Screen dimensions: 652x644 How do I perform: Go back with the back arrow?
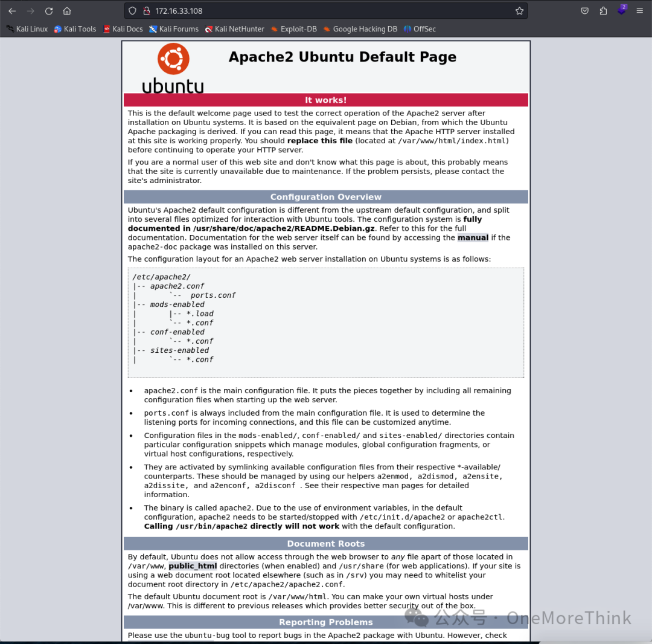point(12,11)
